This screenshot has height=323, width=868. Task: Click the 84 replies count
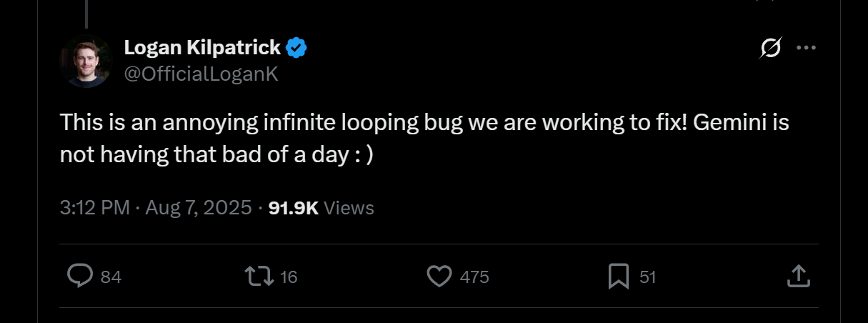(x=111, y=277)
